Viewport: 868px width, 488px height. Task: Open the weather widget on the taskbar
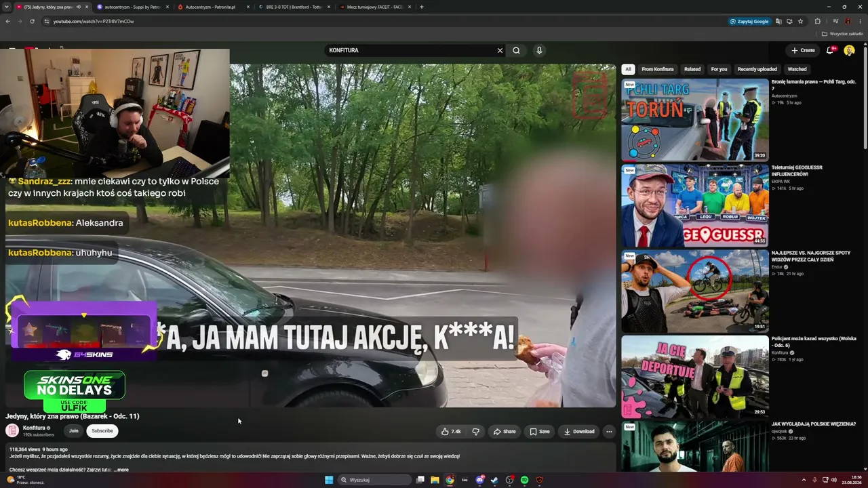pos(26,480)
